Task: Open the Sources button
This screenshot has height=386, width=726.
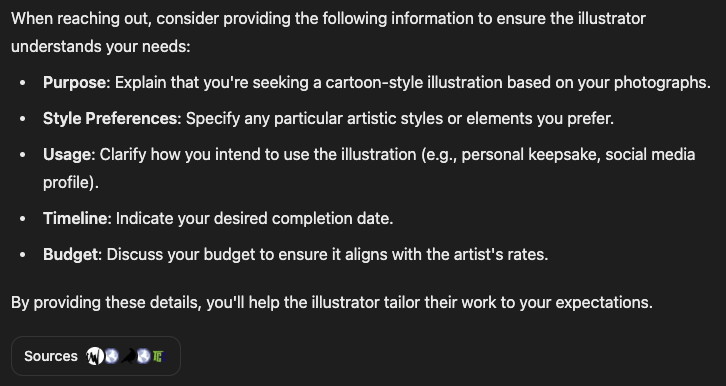Action: [95, 356]
